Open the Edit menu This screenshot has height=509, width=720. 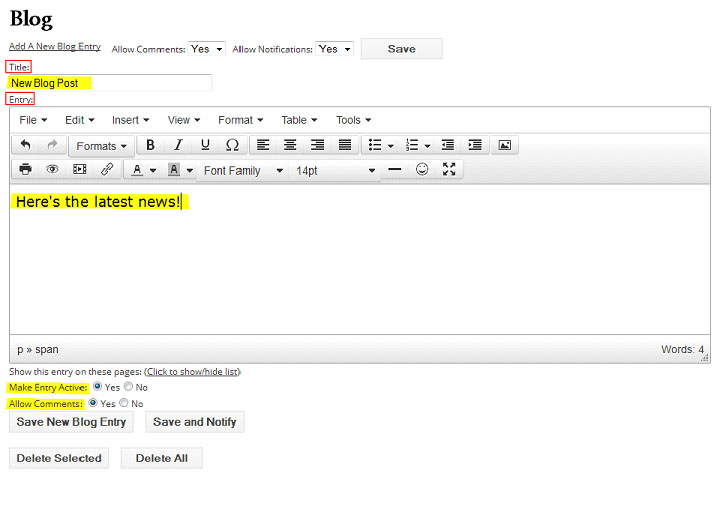pyautogui.click(x=79, y=120)
